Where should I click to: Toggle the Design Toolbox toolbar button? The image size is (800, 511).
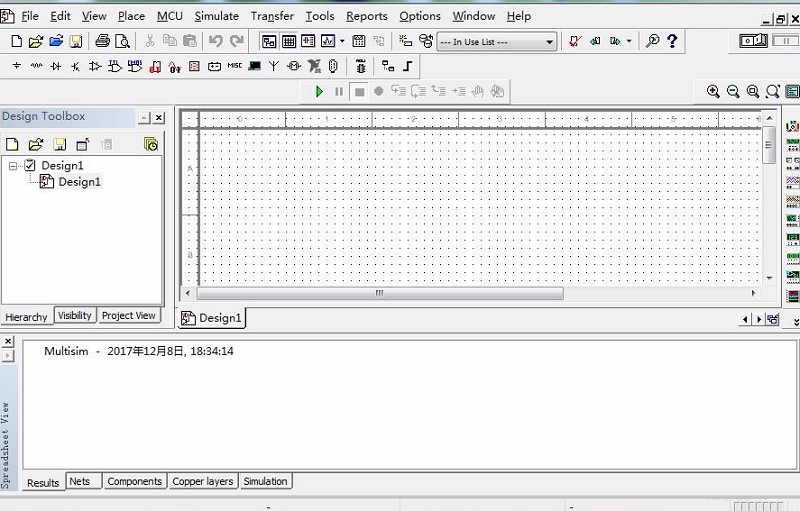point(268,41)
